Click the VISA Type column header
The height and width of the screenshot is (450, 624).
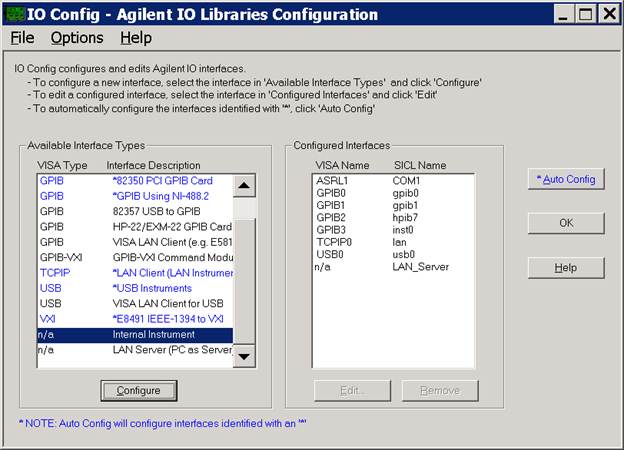tap(62, 166)
